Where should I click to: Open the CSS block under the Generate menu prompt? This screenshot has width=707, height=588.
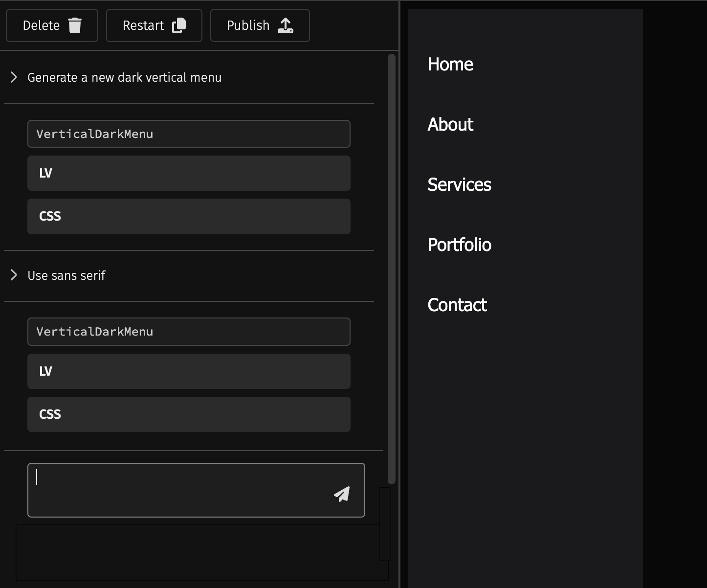[189, 216]
